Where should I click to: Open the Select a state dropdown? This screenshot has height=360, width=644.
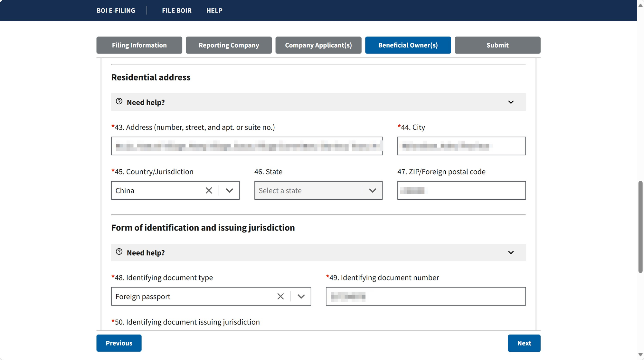coord(318,191)
